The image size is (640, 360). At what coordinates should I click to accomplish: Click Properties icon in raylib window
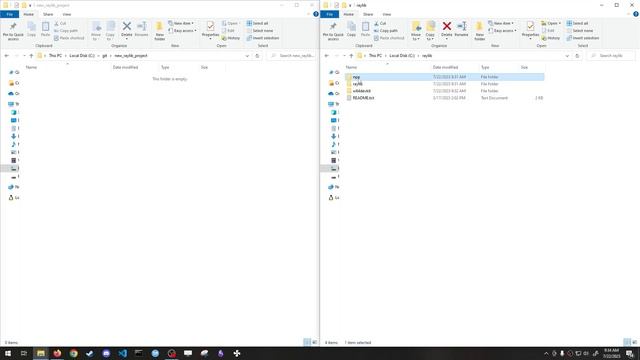(x=530, y=27)
